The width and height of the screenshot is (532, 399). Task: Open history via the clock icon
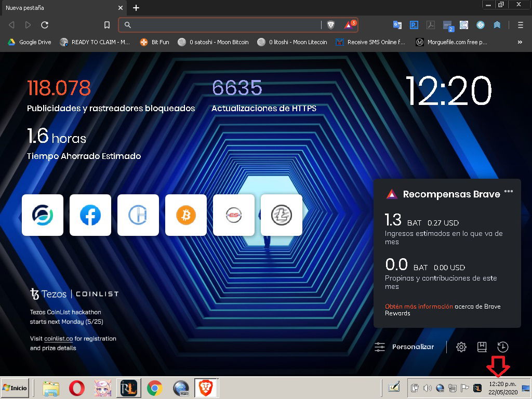[502, 347]
